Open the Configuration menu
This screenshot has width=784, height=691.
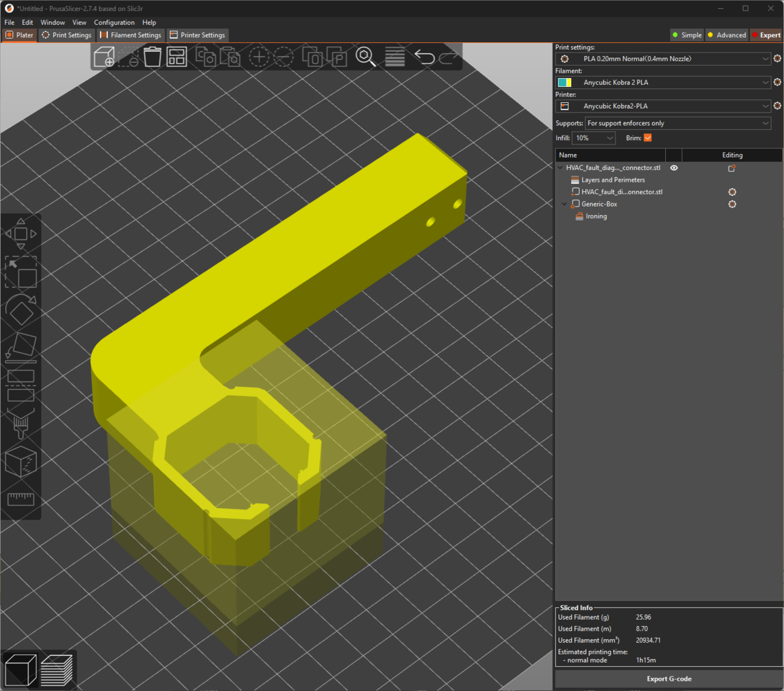[114, 23]
